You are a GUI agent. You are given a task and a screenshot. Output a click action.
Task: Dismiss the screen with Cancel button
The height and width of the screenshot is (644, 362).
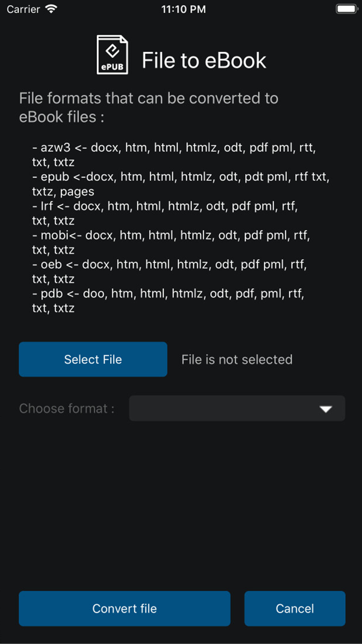coord(295,609)
